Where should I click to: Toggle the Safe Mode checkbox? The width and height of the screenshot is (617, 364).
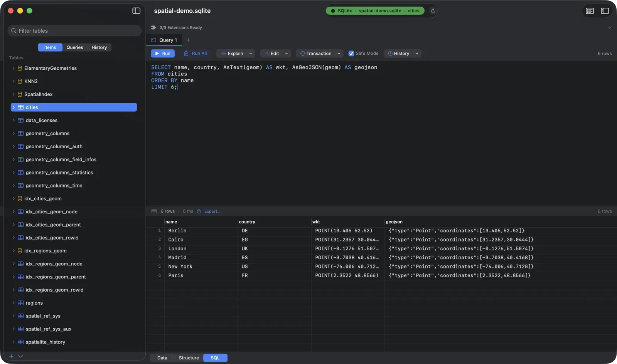tap(351, 54)
